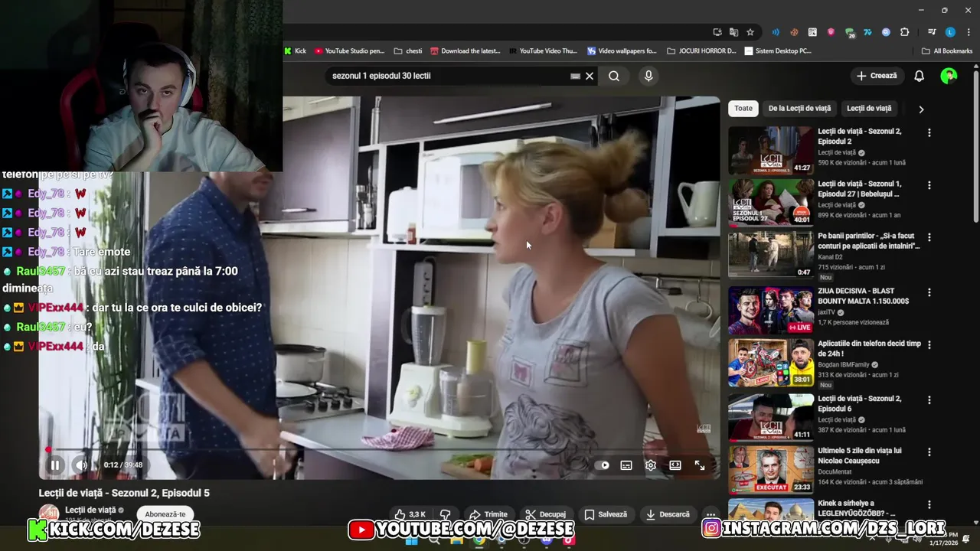Screen dimensions: 980x551
Task: Dislike the video with the thumbs down
Action: 446,514
